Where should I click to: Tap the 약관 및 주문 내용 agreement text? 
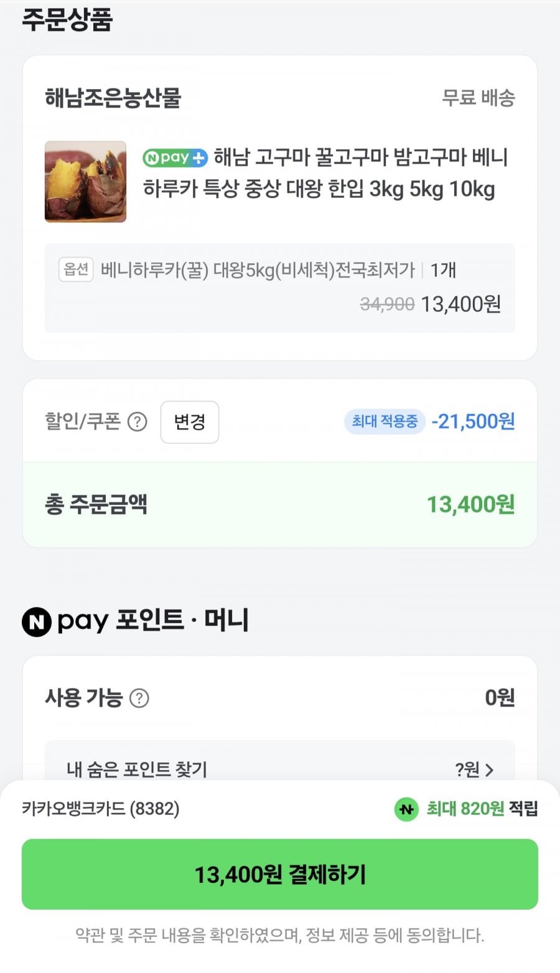point(279,935)
